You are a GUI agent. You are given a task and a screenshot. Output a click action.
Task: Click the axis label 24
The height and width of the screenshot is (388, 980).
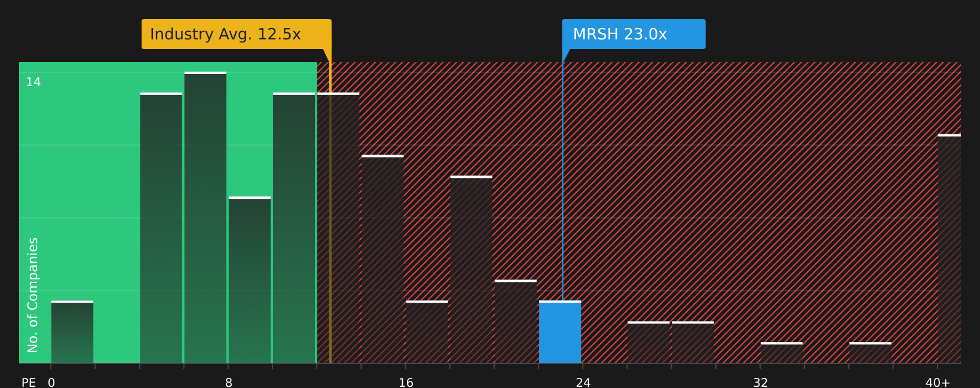(x=583, y=383)
